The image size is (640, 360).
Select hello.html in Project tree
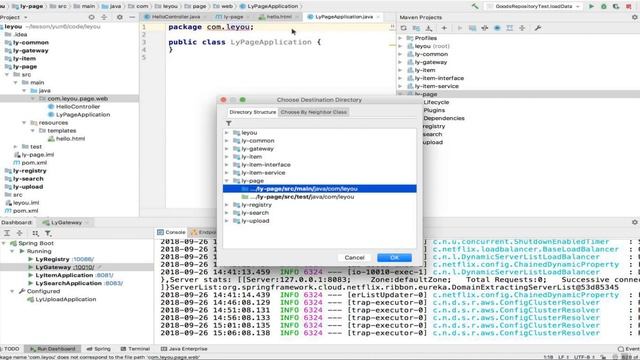(x=67, y=139)
